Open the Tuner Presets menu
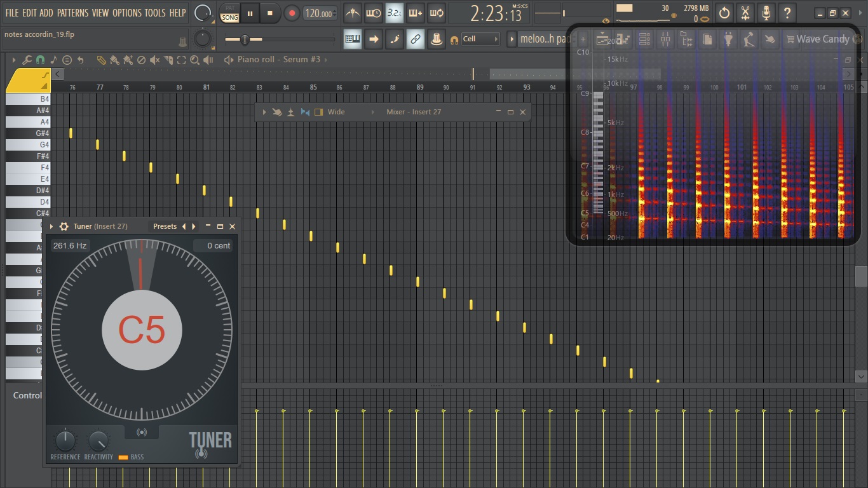Screen dimensions: 868x488 pyautogui.click(x=165, y=226)
